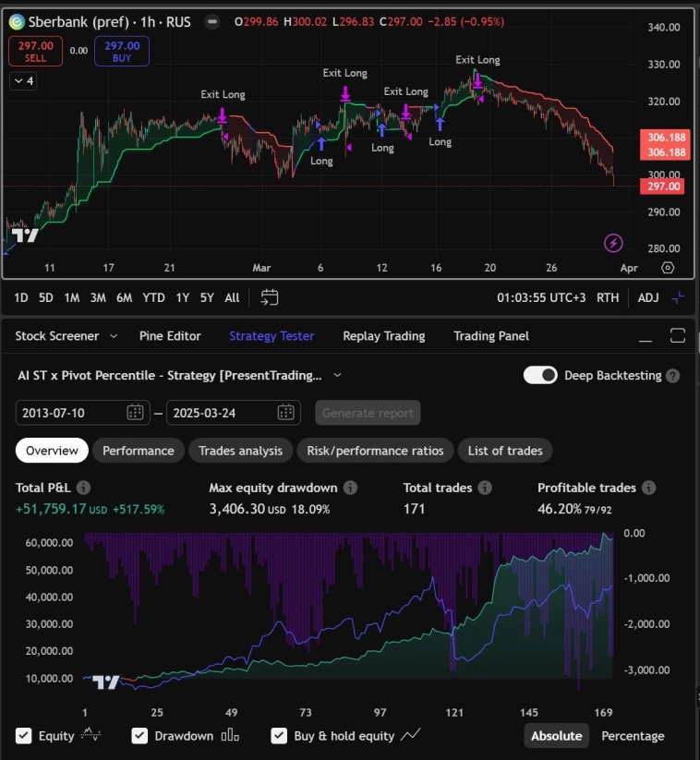
Task: Click the red SELL 297.00 button
Action: click(x=36, y=51)
